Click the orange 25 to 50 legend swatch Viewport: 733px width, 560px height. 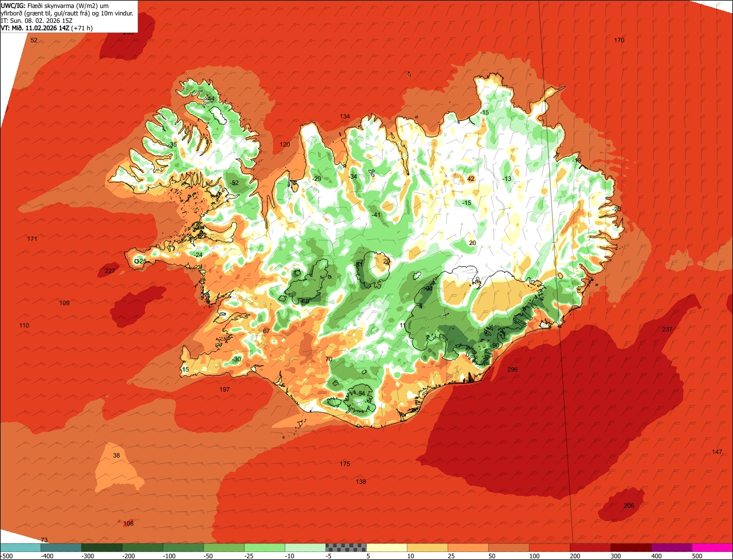click(x=468, y=547)
